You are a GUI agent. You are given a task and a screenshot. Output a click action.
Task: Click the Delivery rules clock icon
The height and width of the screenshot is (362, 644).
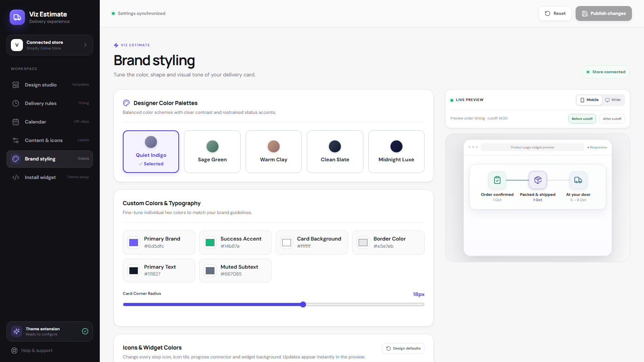coord(16,103)
